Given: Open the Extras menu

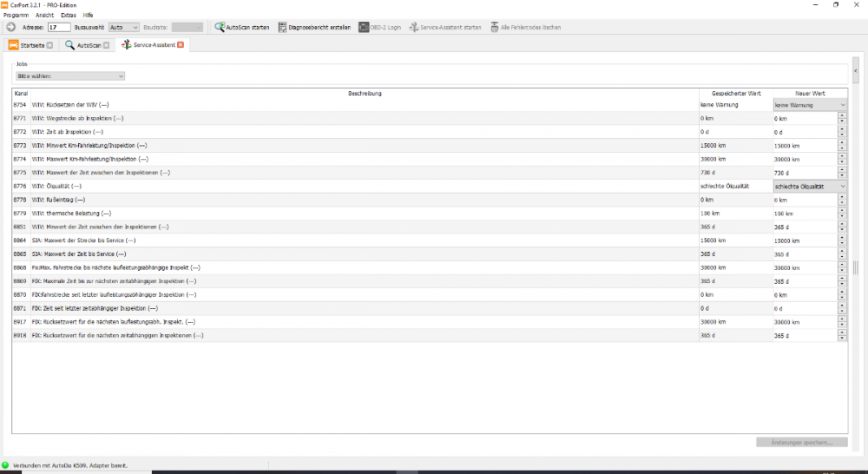Looking at the screenshot, I should 69,15.
